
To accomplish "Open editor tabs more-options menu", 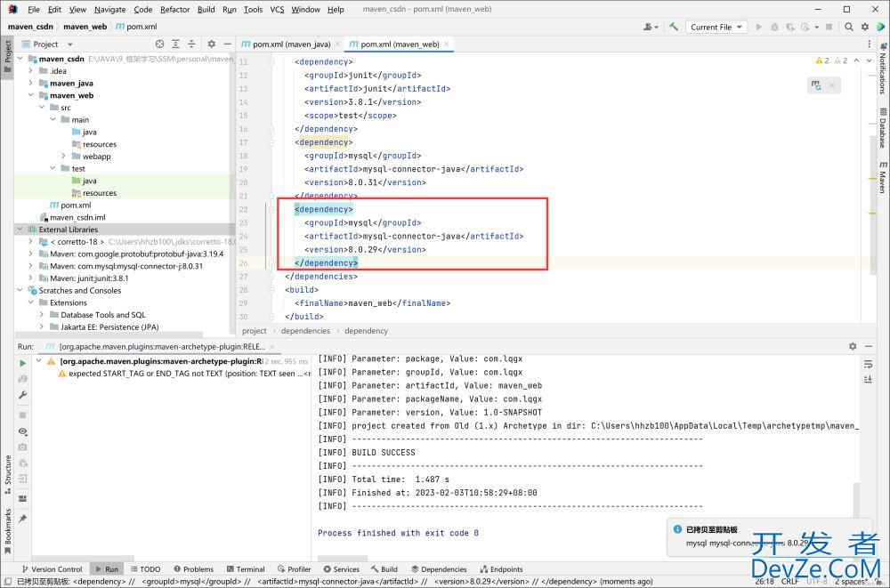I will click(x=869, y=44).
